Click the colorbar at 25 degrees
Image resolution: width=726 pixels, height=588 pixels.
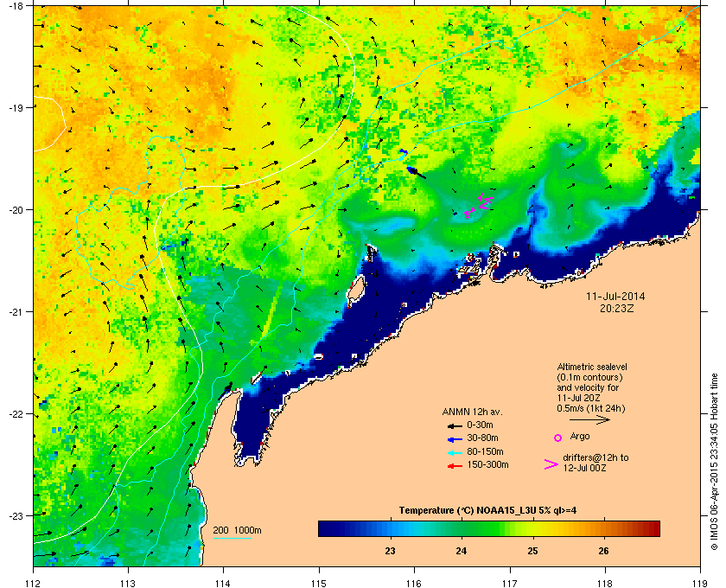533,528
